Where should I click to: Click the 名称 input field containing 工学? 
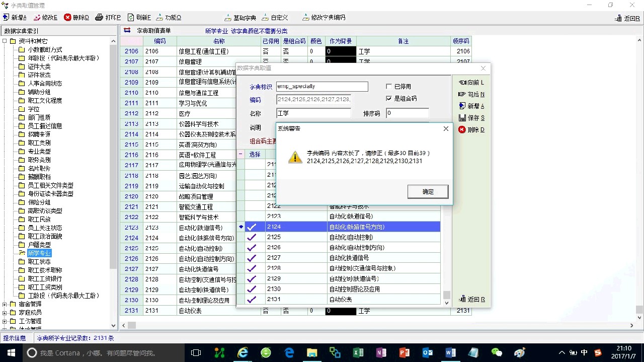tap(313, 113)
